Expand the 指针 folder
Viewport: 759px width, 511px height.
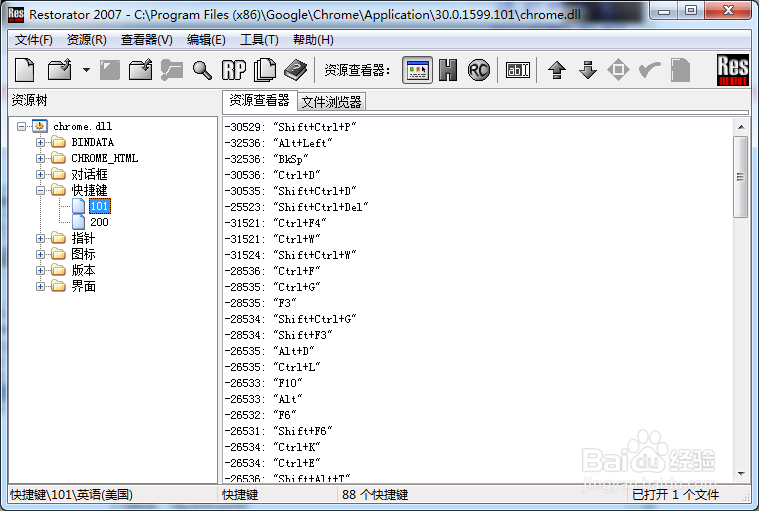40,238
